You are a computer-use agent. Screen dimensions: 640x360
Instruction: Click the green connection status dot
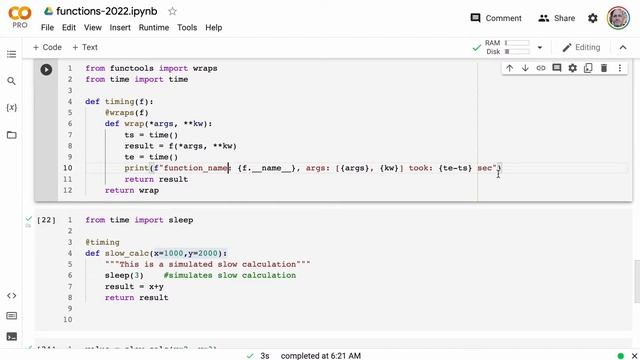[621, 356]
